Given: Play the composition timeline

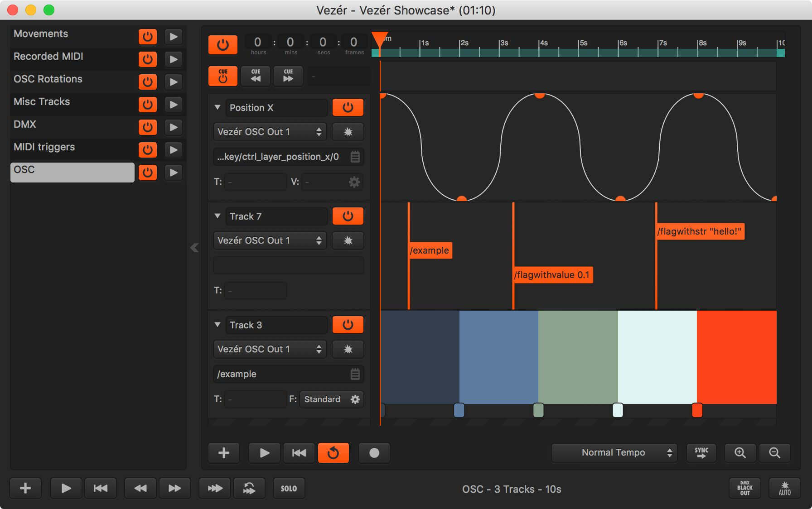Looking at the screenshot, I should pyautogui.click(x=265, y=453).
